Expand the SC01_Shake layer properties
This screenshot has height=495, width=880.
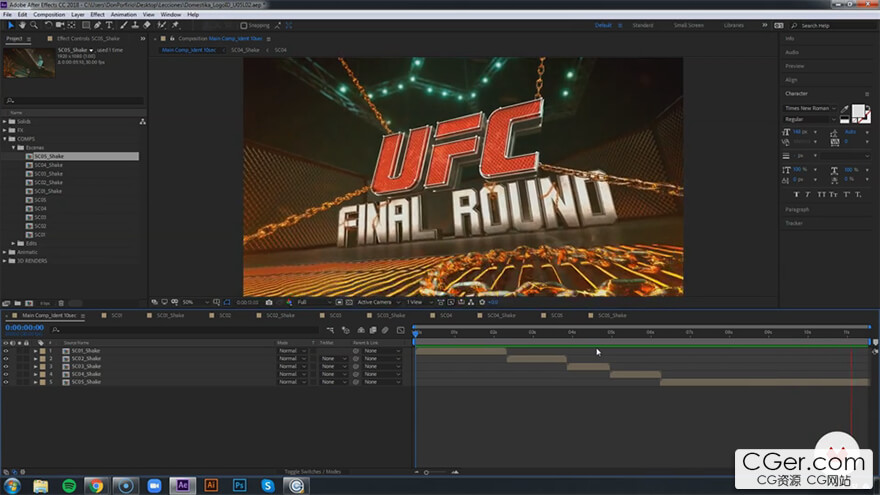coord(35,351)
